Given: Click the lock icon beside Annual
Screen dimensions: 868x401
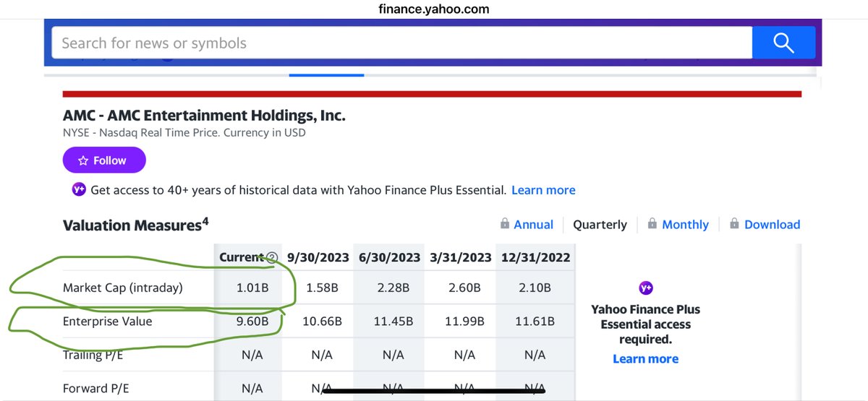Looking at the screenshot, I should point(505,224).
